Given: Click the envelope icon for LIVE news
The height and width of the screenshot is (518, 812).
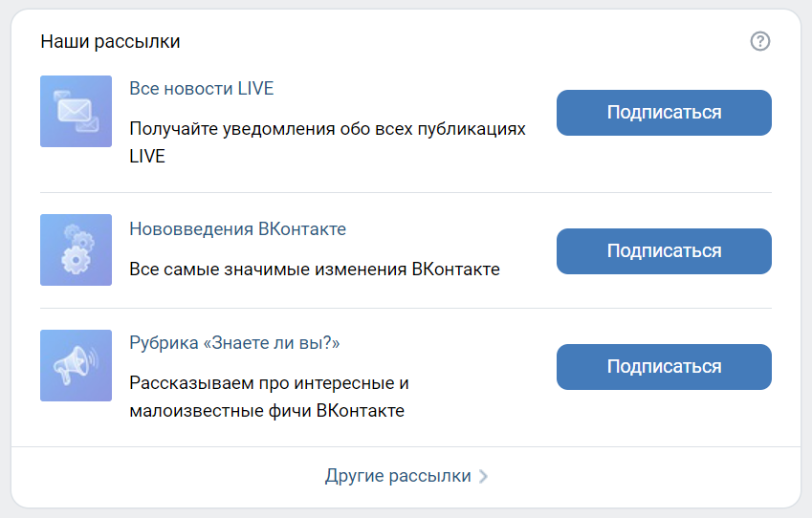Looking at the screenshot, I should (x=76, y=111).
